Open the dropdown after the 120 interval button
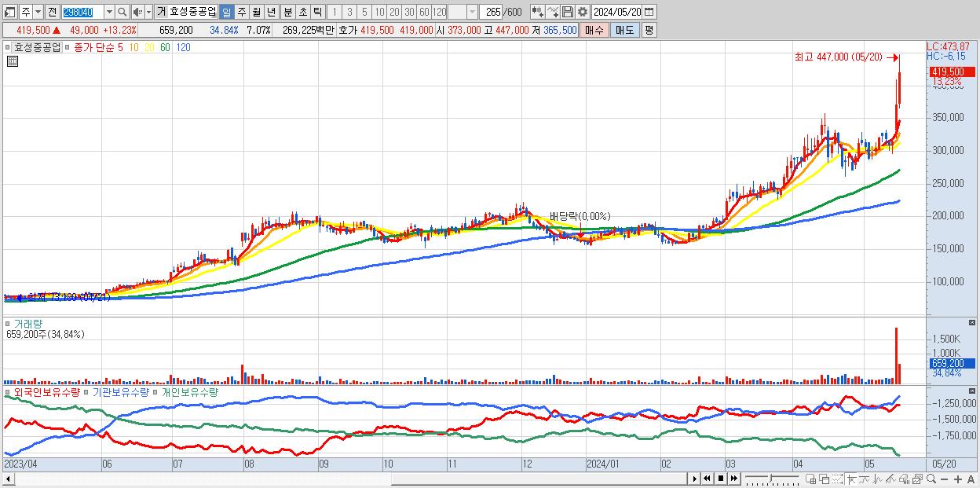The width and height of the screenshot is (980, 488). tap(472, 12)
